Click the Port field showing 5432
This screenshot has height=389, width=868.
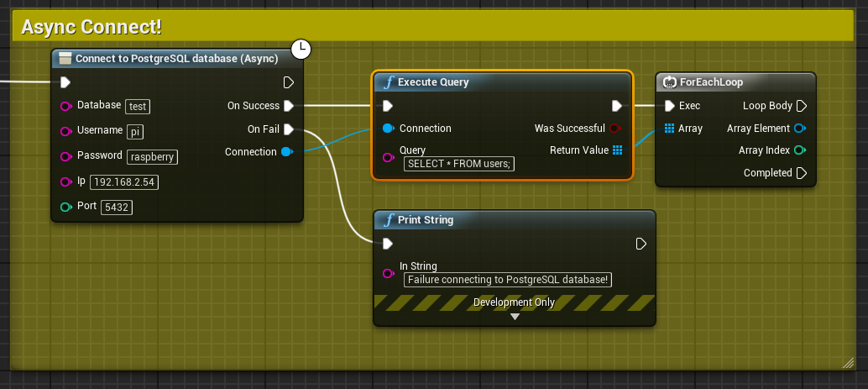117,208
